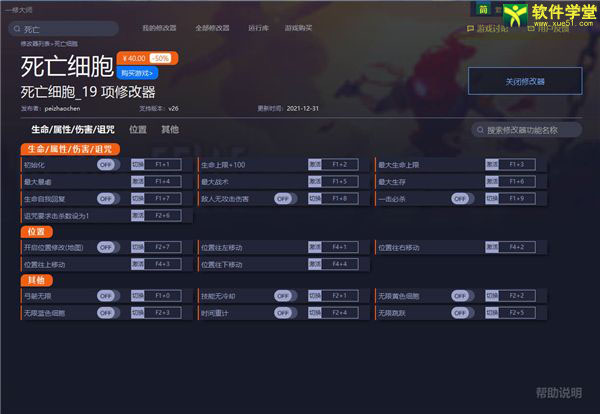Image resolution: width=600 pixels, height=414 pixels.
Task: Click 激活 button for 生命上限+100
Action: pyautogui.click(x=314, y=164)
